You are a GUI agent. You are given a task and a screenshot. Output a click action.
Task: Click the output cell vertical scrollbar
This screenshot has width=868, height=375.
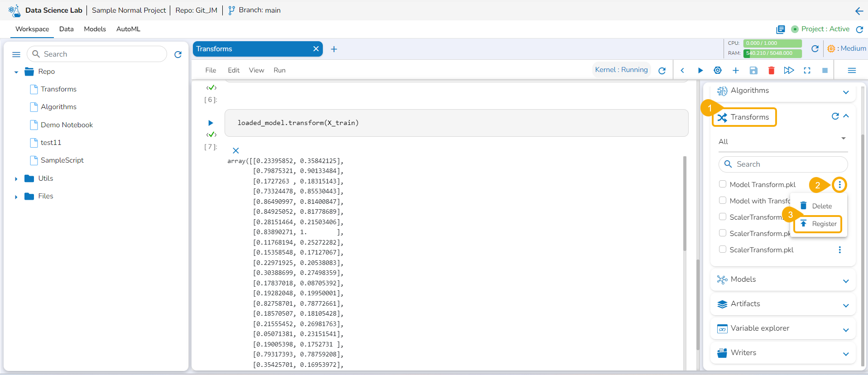coord(685,204)
